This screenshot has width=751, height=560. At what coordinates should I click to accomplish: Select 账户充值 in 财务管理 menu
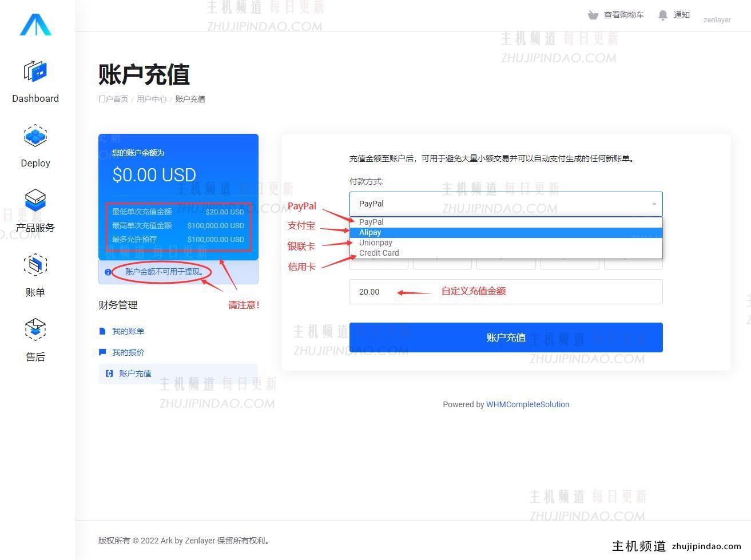[178, 374]
